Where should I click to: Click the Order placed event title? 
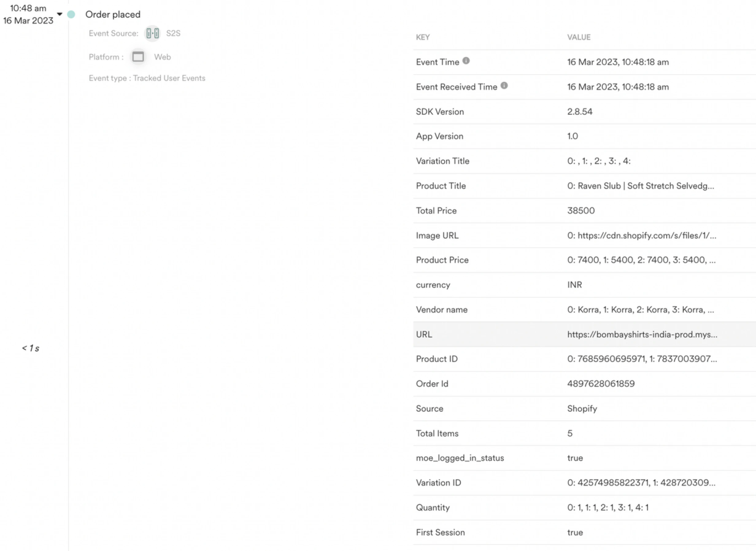(x=113, y=14)
